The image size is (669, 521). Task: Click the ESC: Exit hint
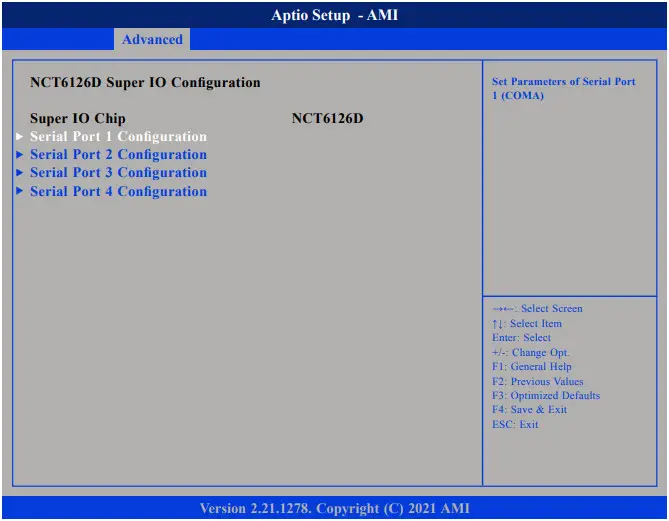pos(515,425)
